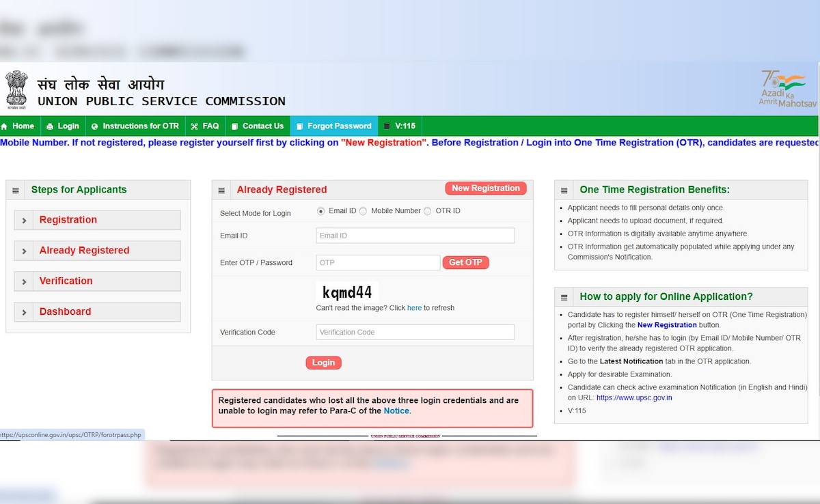
Task: Click the UPSC national emblem logo
Action: pos(16,90)
